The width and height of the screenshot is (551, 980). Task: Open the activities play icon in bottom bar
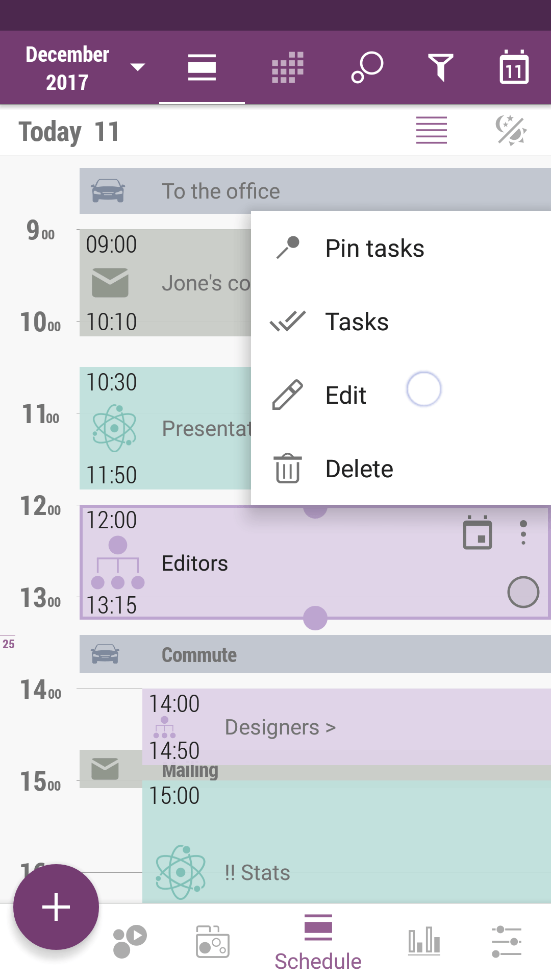click(130, 941)
